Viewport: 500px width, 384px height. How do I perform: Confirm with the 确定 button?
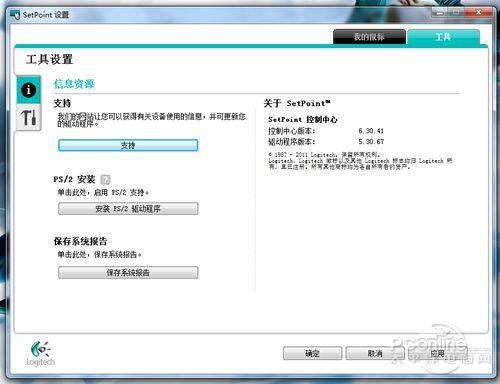(312, 353)
